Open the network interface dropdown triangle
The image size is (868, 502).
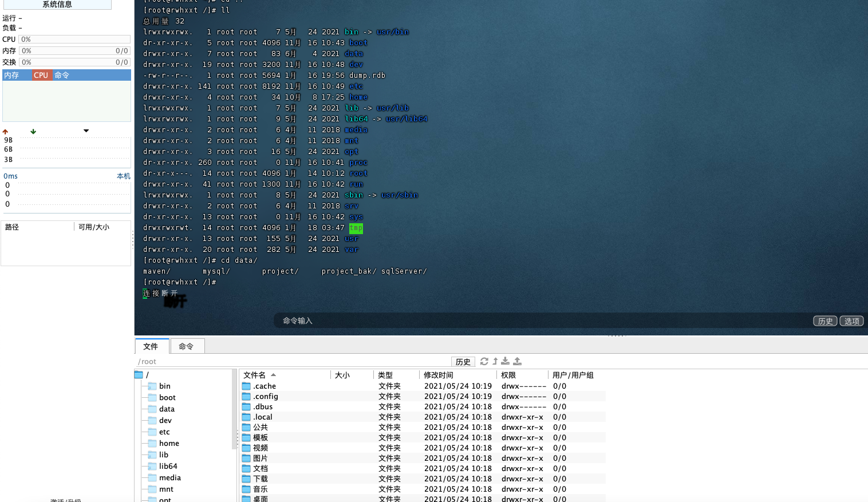86,131
